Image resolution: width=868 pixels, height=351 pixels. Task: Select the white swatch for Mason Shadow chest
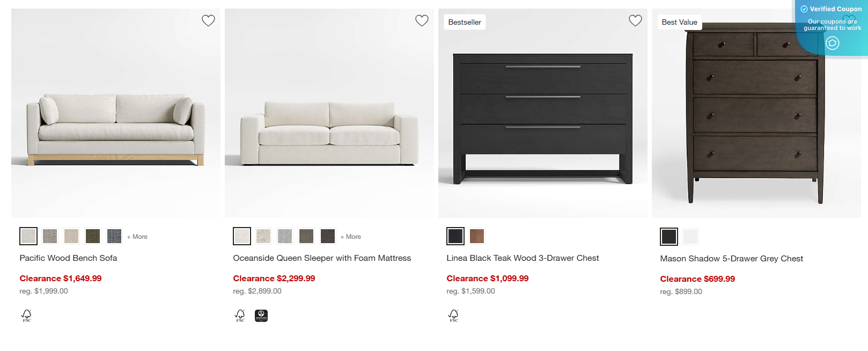pyautogui.click(x=690, y=236)
